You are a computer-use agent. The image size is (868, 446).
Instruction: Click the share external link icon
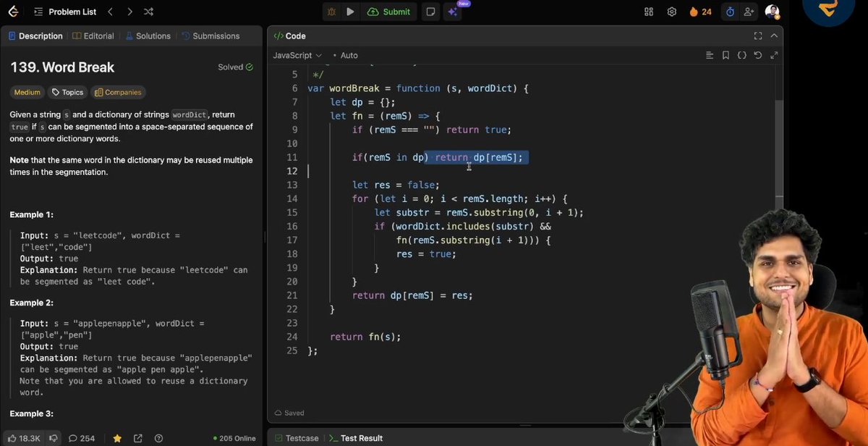click(x=138, y=438)
